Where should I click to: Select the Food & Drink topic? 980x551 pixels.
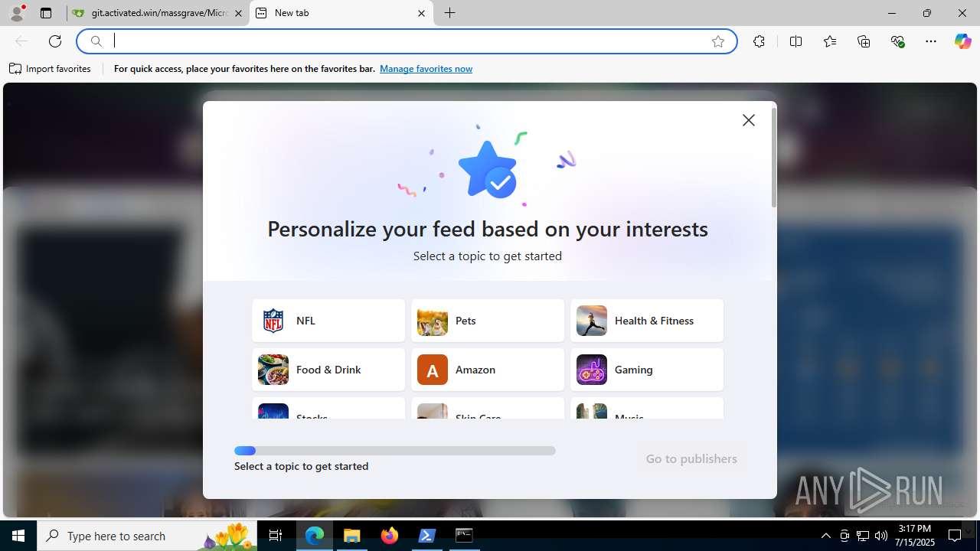(328, 370)
